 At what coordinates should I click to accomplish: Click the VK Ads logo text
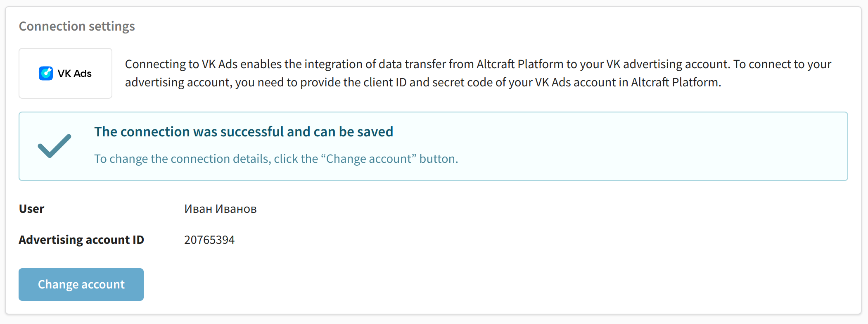pos(74,73)
